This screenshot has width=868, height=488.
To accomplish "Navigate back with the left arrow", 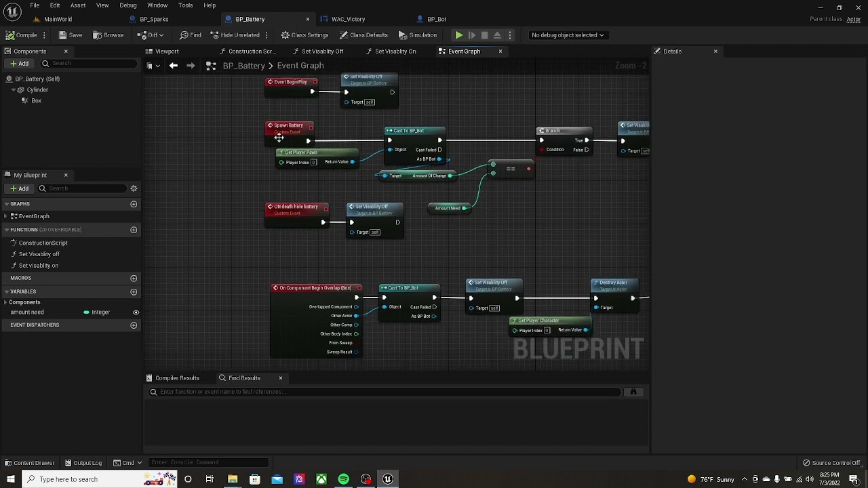I will pyautogui.click(x=174, y=66).
